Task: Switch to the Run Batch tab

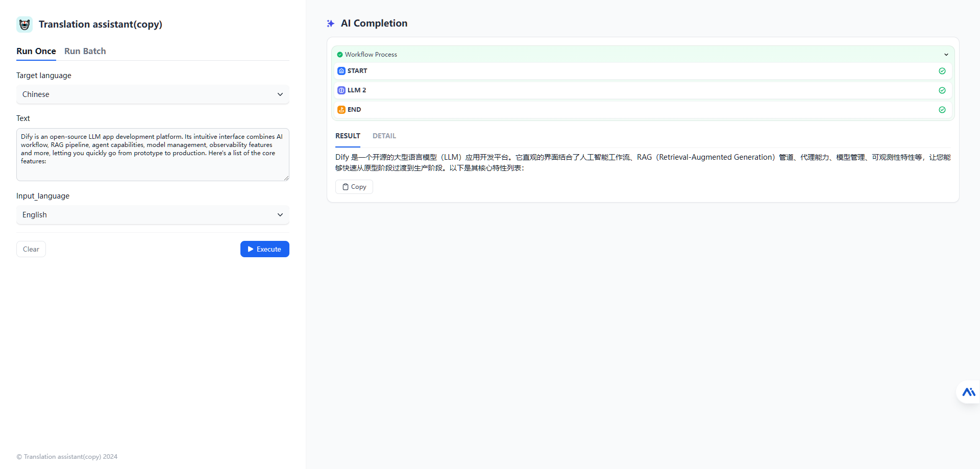Action: (x=85, y=51)
